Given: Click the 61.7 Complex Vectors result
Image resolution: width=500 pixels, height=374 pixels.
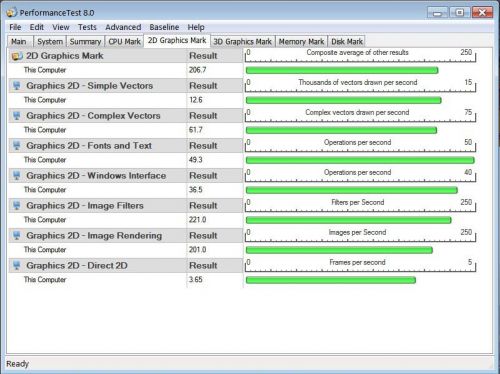Looking at the screenshot, I should coord(196,130).
